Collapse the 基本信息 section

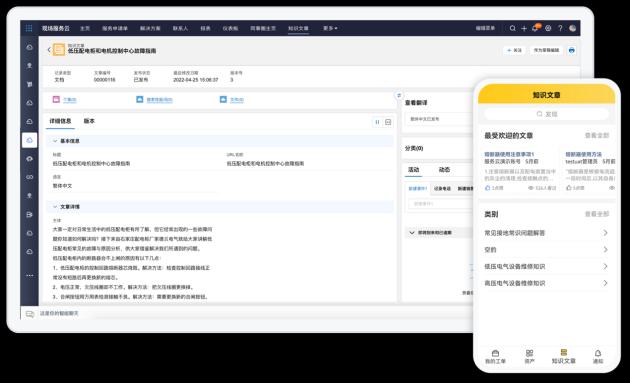point(55,141)
